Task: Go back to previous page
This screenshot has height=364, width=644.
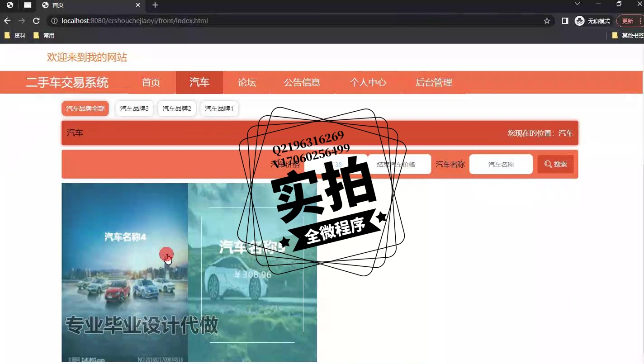Action: click(7, 21)
